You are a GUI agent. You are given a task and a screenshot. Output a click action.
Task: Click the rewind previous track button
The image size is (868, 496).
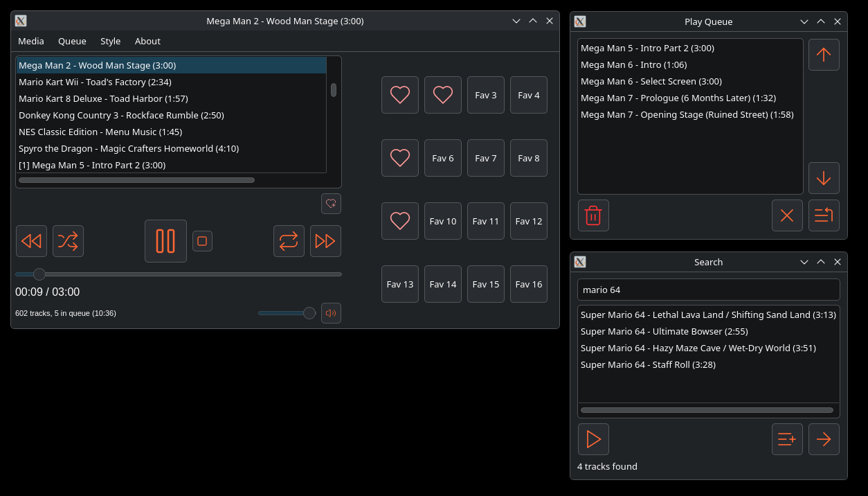coord(31,241)
